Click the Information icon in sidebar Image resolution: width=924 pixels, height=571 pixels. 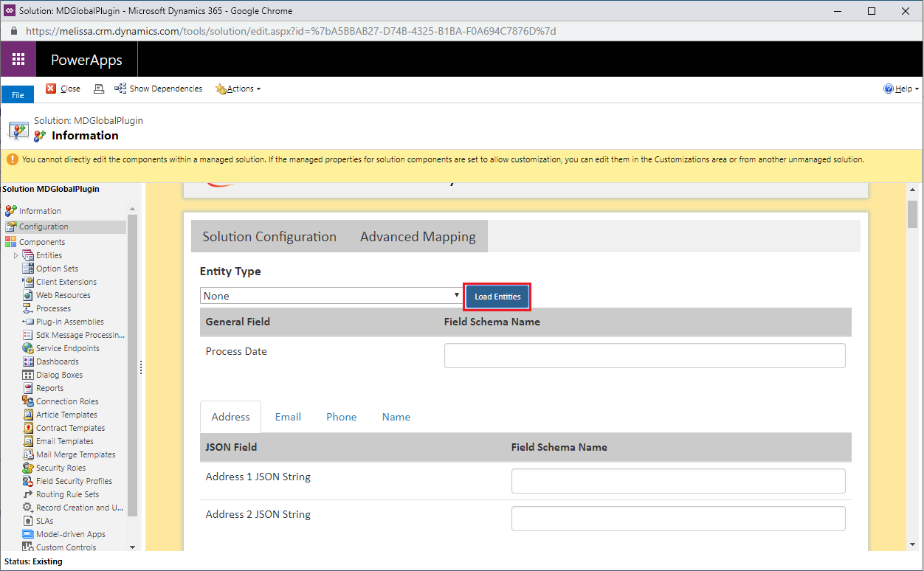tap(10, 211)
